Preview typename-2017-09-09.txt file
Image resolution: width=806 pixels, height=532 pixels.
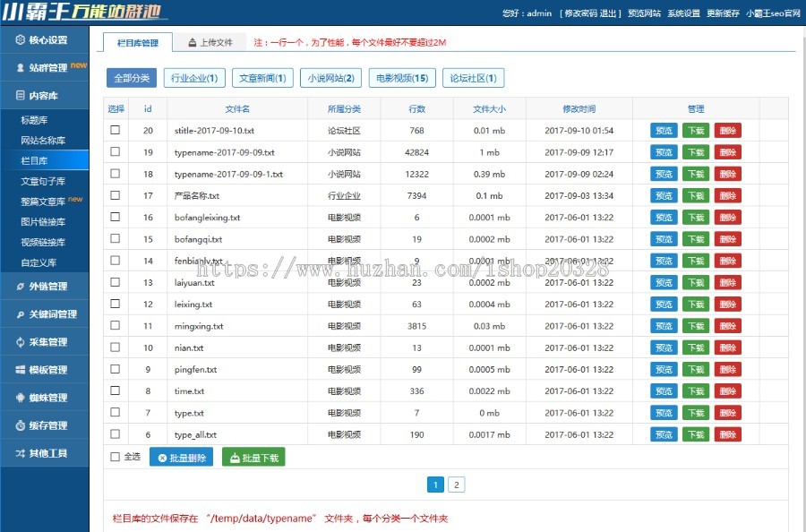664,152
